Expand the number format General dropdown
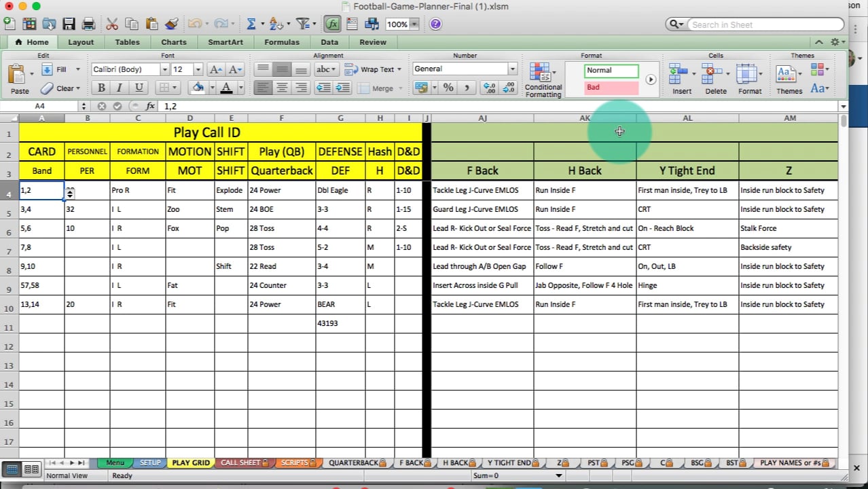868x489 pixels. pos(512,69)
